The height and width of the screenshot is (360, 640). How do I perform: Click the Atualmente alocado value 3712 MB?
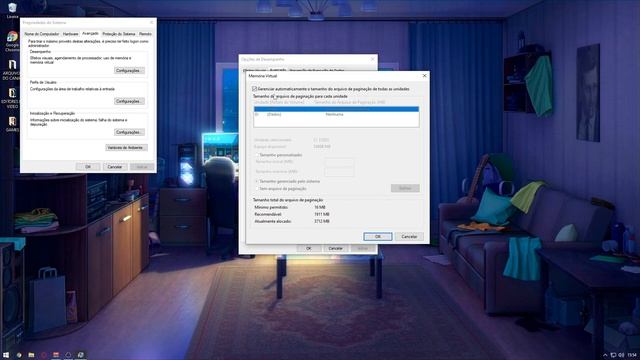322,221
